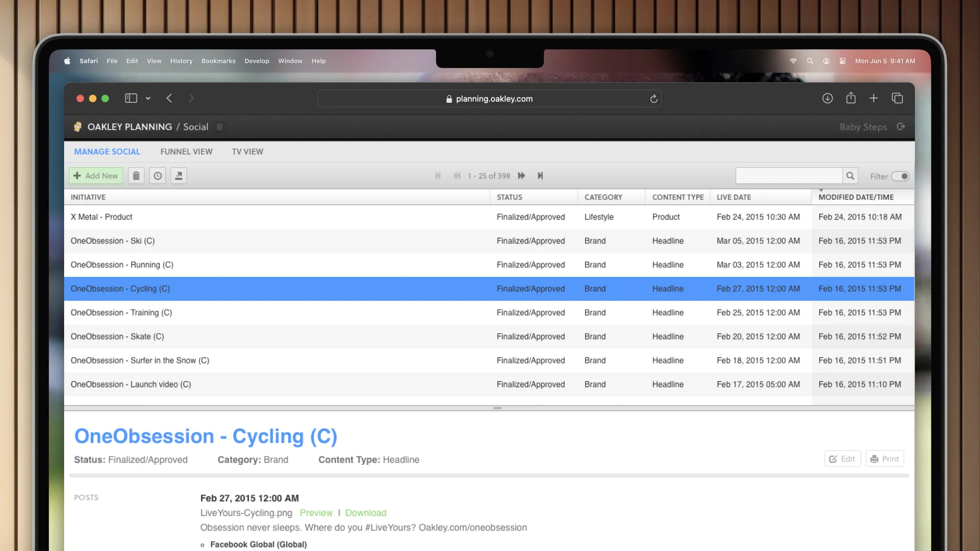The width and height of the screenshot is (980, 551).
Task: Click the logout icon next to Baby Steps
Action: pos(901,127)
